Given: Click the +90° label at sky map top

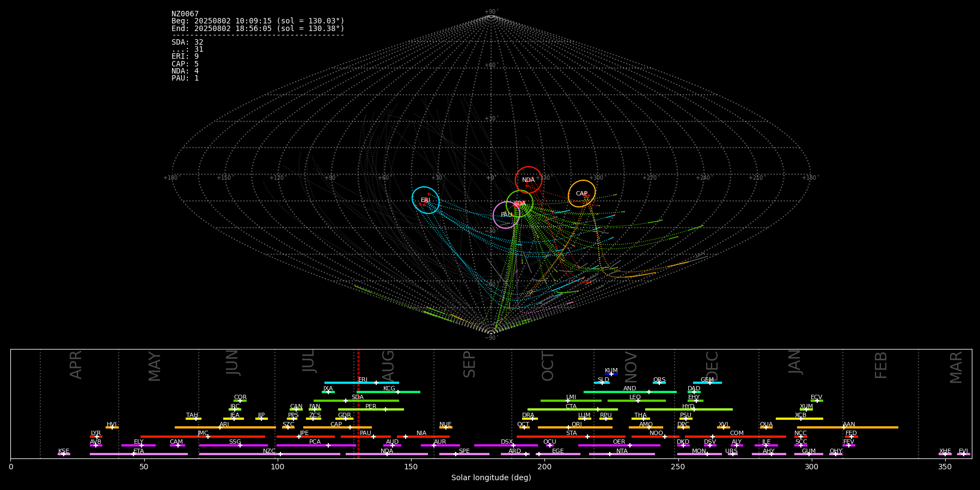Looking at the screenshot, I should click(x=491, y=12).
